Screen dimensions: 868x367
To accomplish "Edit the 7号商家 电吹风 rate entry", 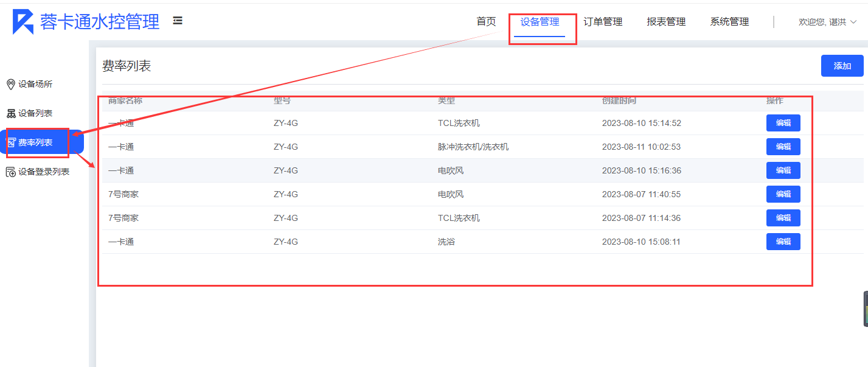I will (783, 194).
